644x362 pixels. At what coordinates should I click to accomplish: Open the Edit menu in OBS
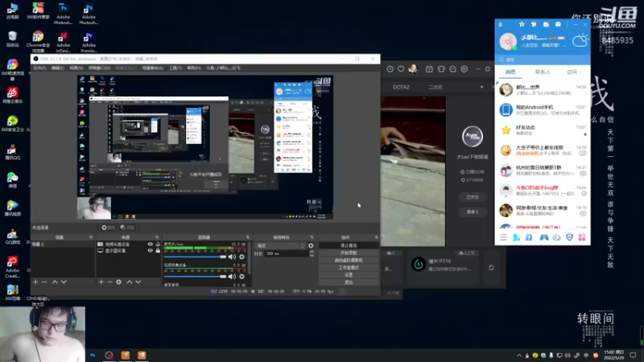[x=57, y=68]
